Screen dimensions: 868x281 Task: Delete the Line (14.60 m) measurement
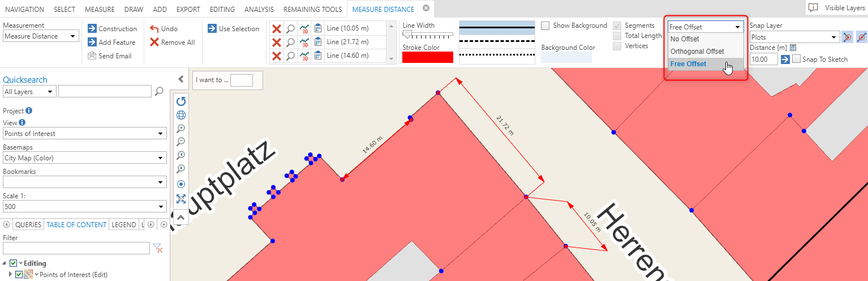click(277, 56)
